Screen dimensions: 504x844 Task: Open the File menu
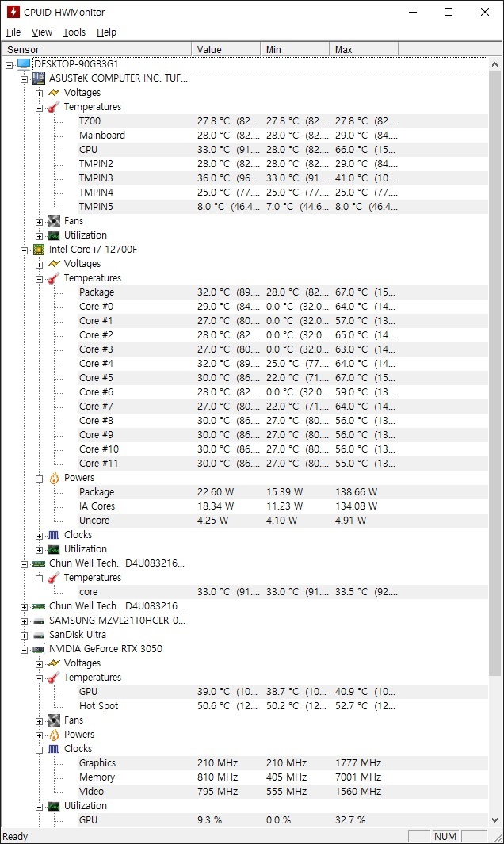tap(13, 32)
